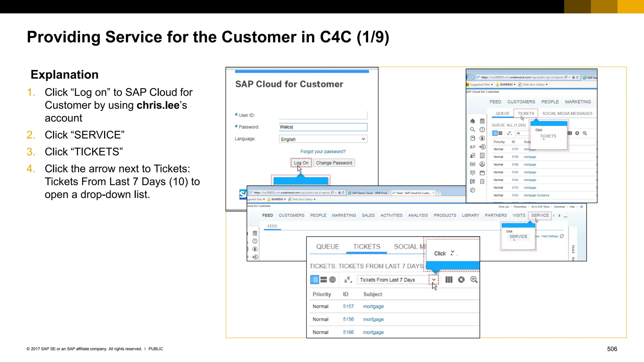Open the ANALYSIS tab in the feed navigation bar
The width and height of the screenshot is (644, 362).
click(418, 215)
